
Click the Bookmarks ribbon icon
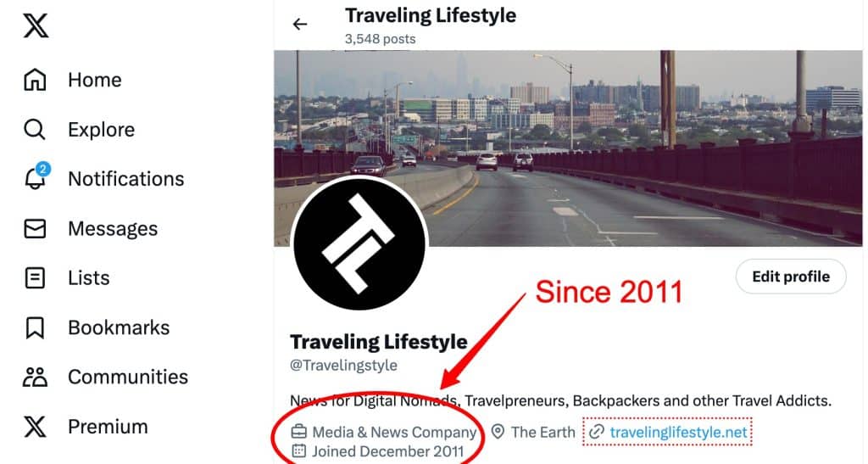(x=35, y=327)
